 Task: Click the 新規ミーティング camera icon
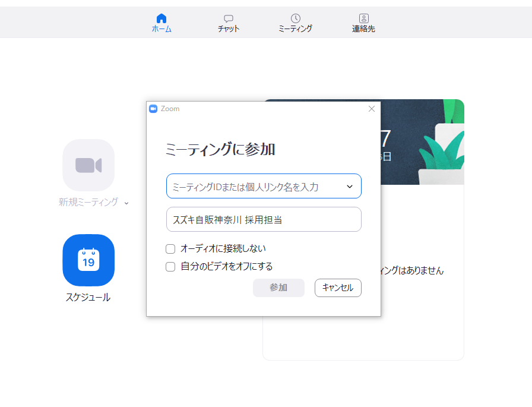pos(88,165)
